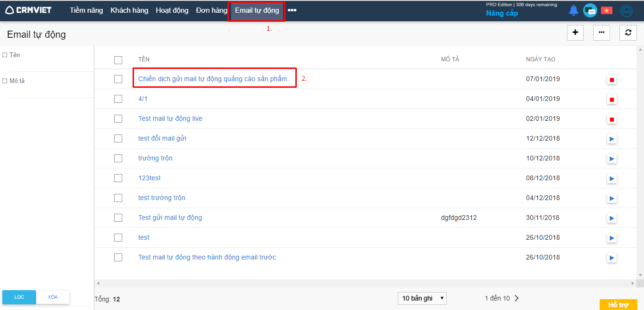The width and height of the screenshot is (644, 310).
Task: Check the box for Test mail tự động live
Action: (x=118, y=119)
